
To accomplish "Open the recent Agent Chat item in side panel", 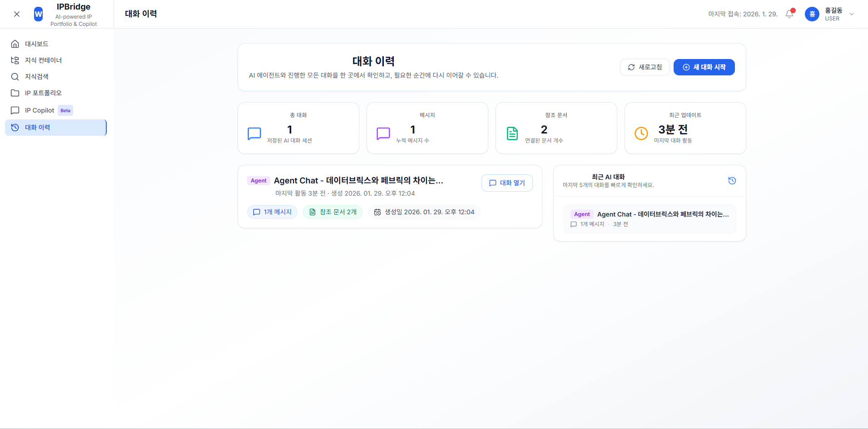I will pos(650,219).
